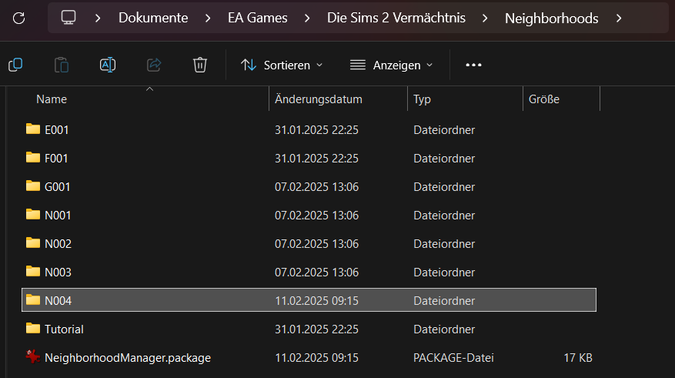
Task: Click the This PC monitor icon
Action: [68, 18]
